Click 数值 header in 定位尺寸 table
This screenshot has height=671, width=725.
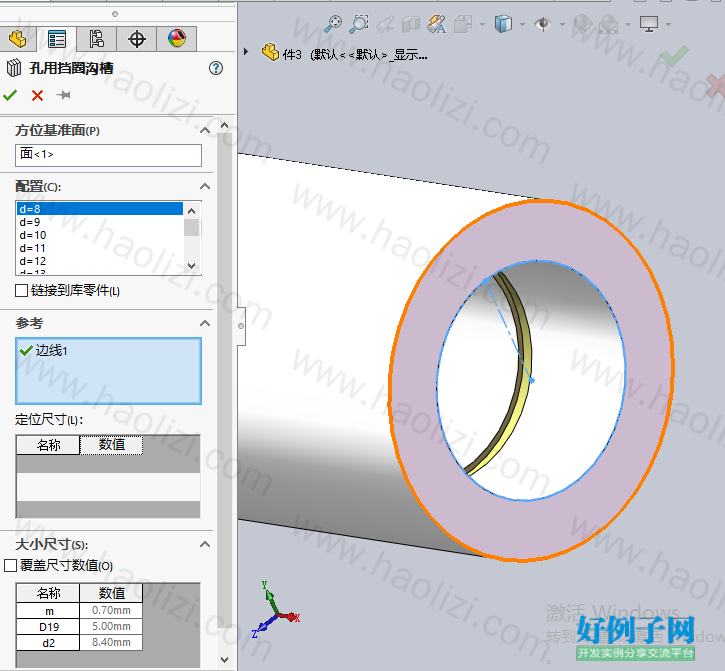point(111,445)
